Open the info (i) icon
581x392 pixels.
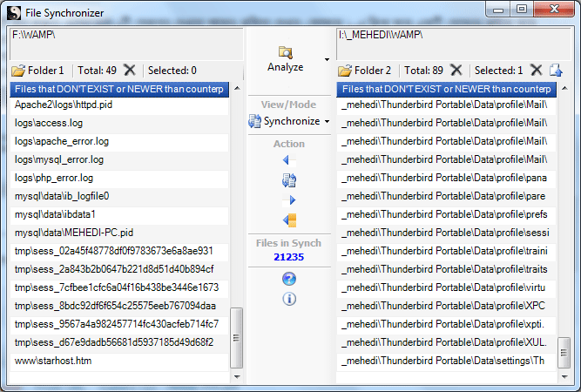click(x=289, y=299)
